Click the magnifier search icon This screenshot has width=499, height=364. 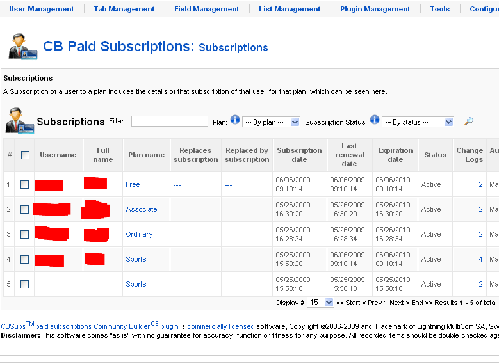point(468,121)
